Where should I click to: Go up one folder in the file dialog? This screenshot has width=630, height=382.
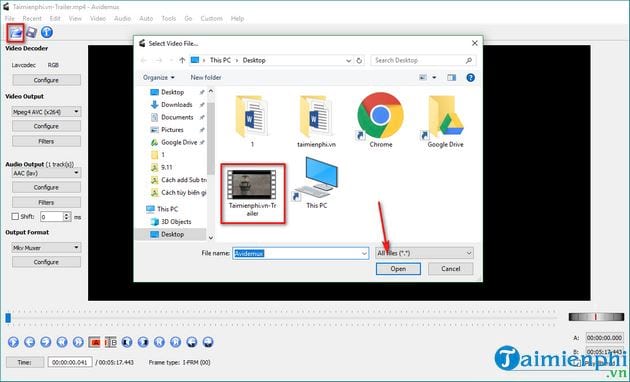[x=182, y=60]
